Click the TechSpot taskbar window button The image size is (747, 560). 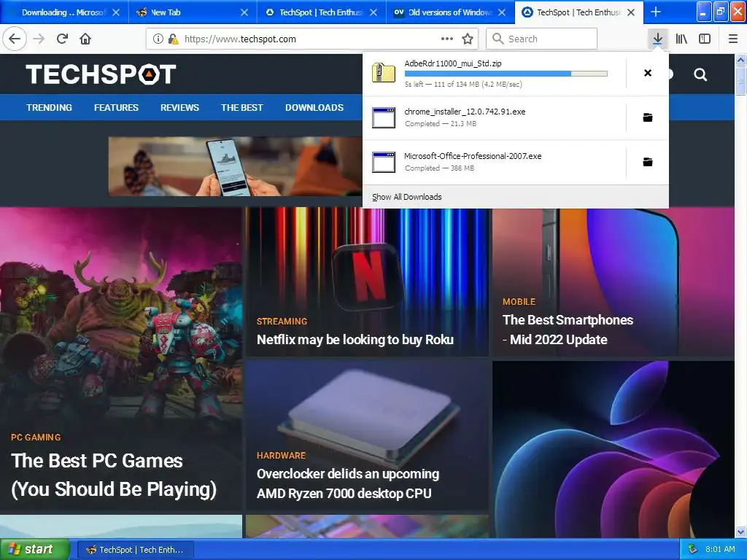click(x=135, y=550)
